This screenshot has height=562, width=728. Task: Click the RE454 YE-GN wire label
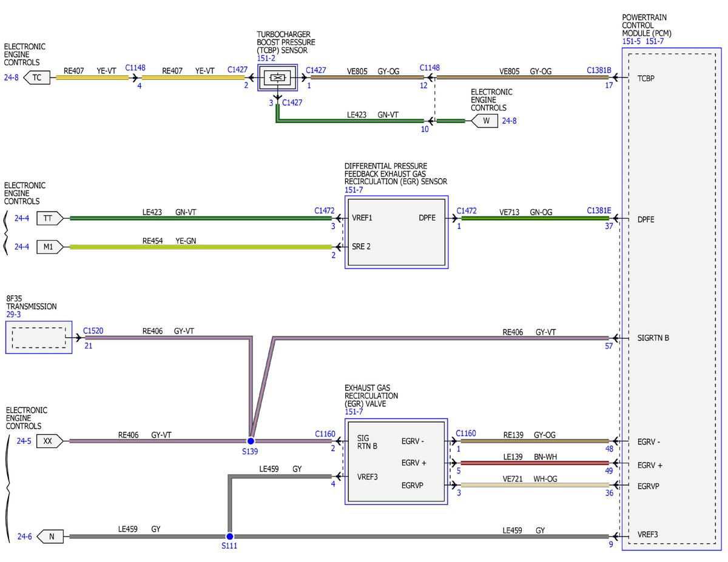pyautogui.click(x=169, y=241)
